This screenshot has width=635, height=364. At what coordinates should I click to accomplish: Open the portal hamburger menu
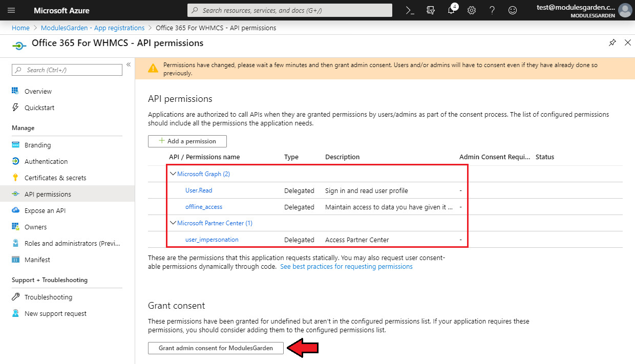pos(12,10)
